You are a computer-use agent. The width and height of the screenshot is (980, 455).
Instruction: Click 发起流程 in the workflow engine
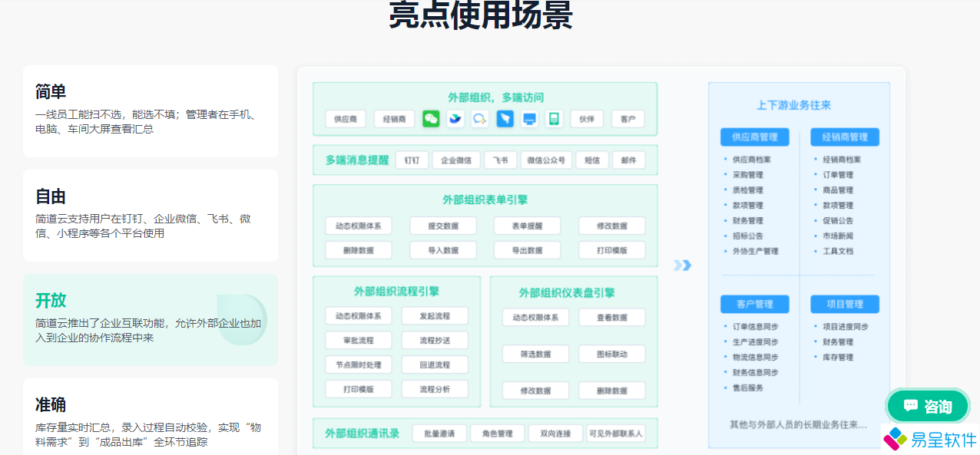[435, 316]
